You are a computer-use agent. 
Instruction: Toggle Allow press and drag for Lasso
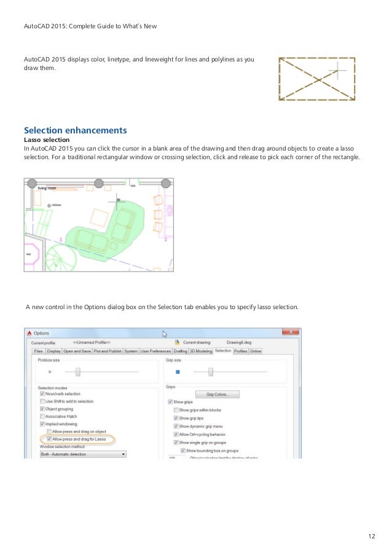49,439
